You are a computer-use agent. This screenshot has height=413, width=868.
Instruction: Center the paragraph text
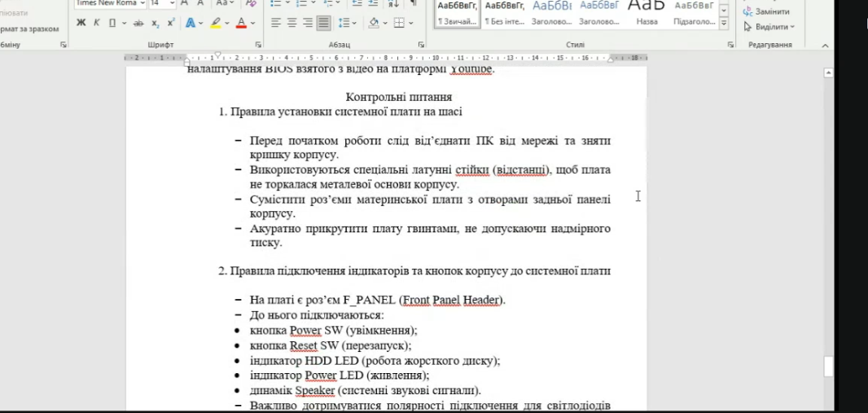click(x=292, y=23)
